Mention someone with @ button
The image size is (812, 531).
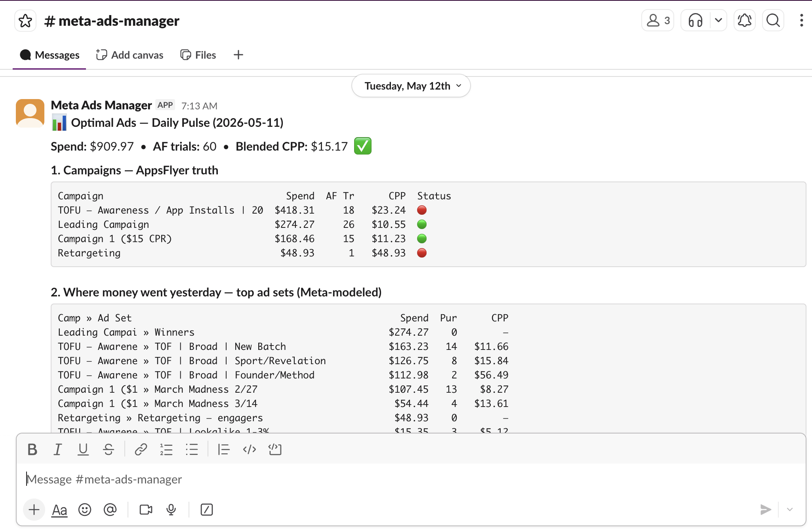pyautogui.click(x=110, y=510)
